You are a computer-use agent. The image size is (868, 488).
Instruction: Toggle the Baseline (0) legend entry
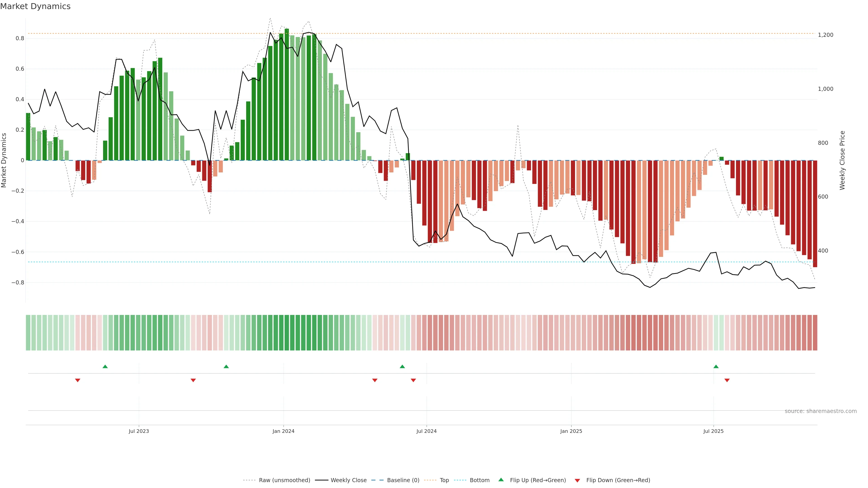point(403,480)
